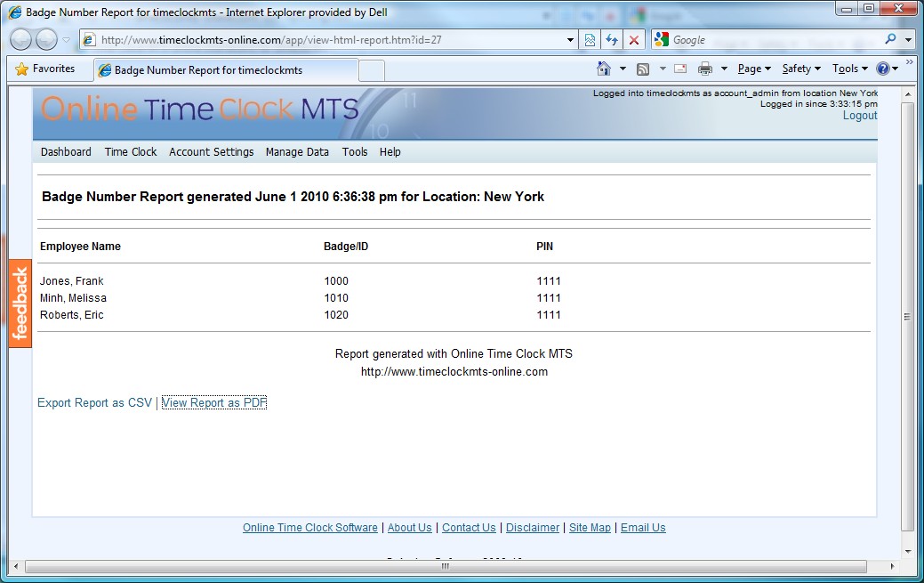Click badge number 1020
This screenshot has width=924, height=583.
pos(336,314)
